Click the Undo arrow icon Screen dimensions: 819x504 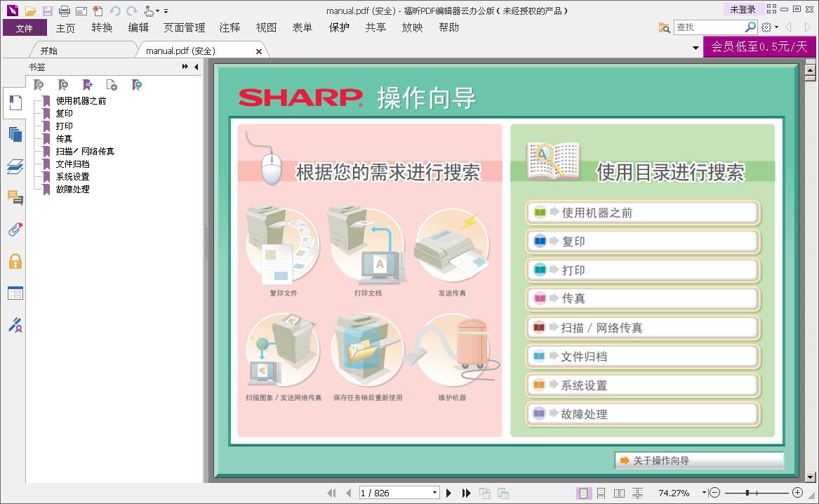pos(115,11)
